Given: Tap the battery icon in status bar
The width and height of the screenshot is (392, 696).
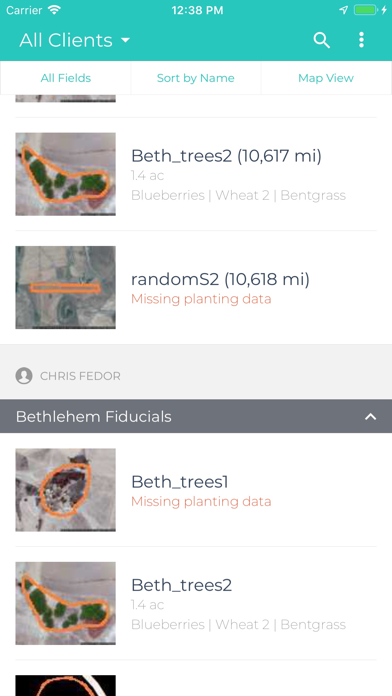Looking at the screenshot, I should 366,10.
